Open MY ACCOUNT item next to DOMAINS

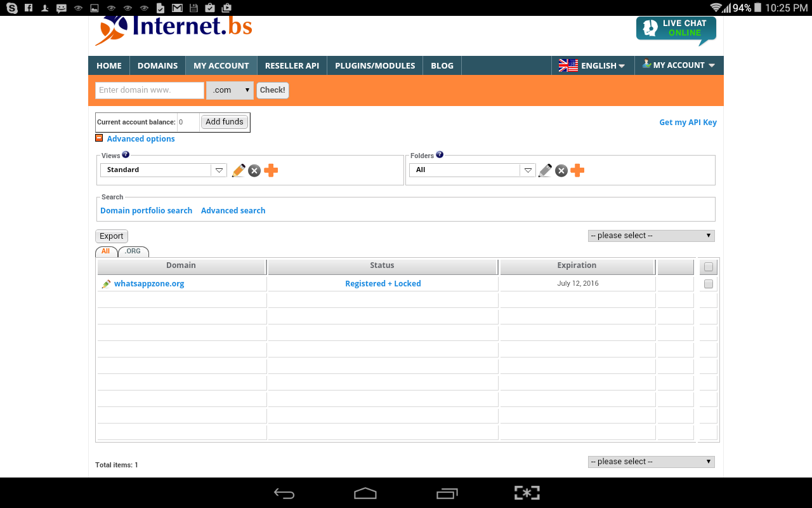click(x=221, y=65)
